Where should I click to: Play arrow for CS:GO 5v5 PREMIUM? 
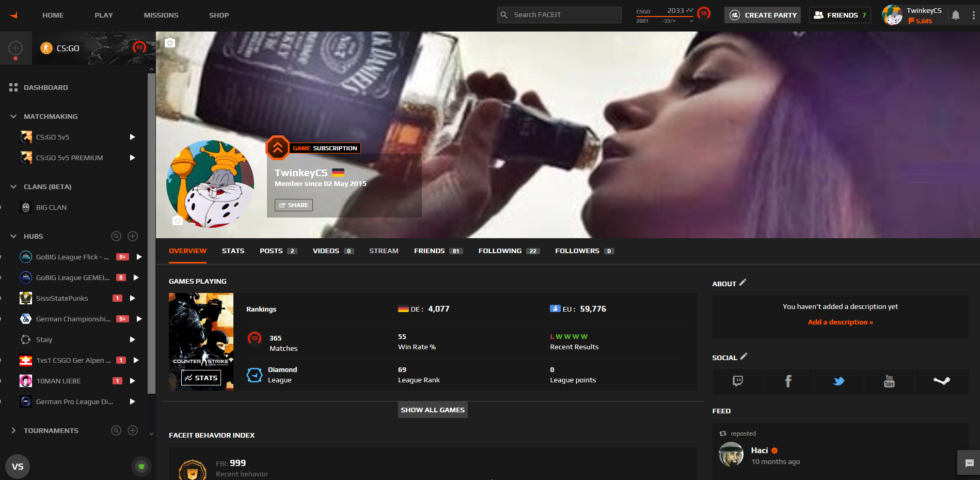[132, 158]
